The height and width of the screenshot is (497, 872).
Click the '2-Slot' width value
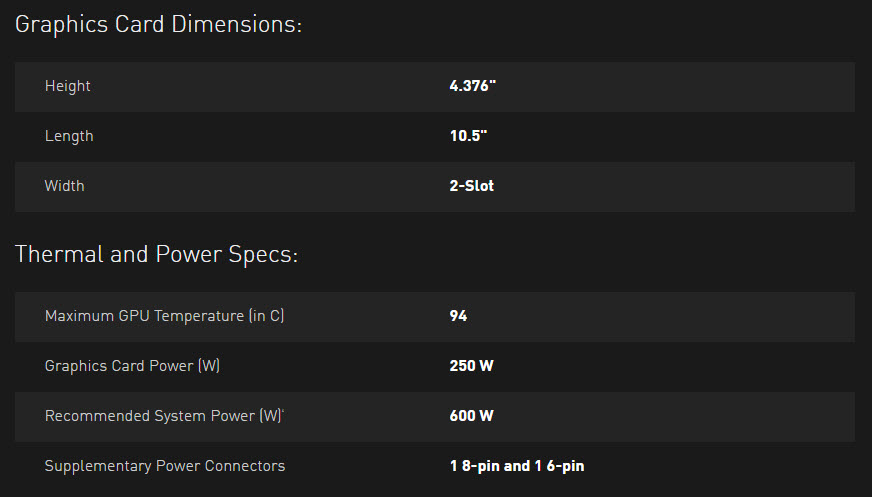click(472, 186)
